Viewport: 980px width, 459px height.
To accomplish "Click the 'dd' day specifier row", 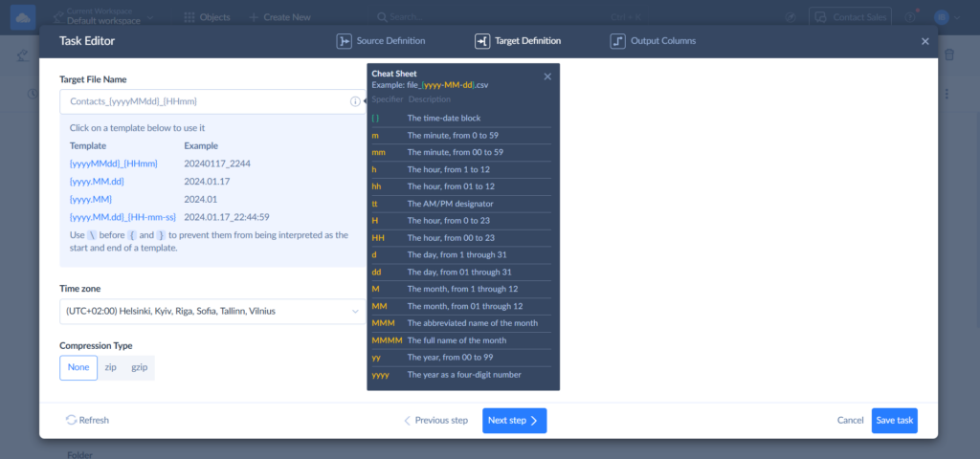I will click(x=461, y=273).
